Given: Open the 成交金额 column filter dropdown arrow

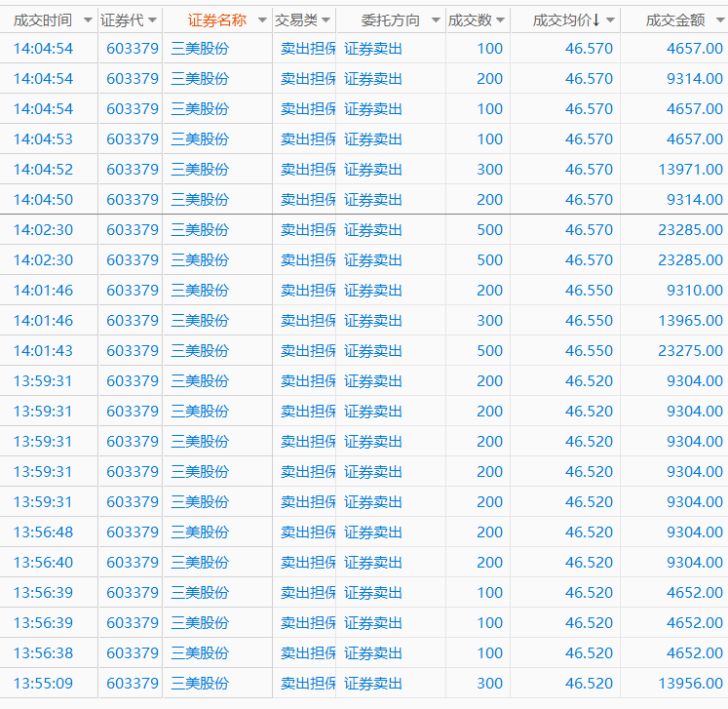Looking at the screenshot, I should click(720, 20).
